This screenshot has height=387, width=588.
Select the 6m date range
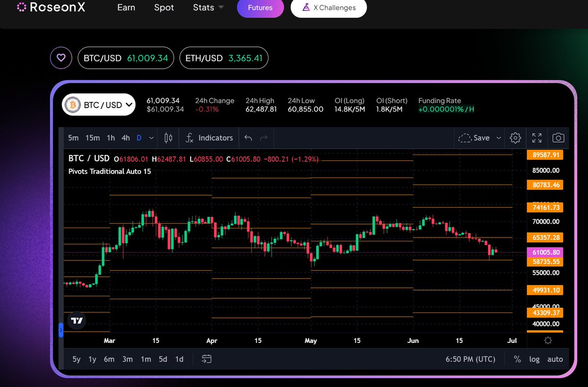[109, 359]
